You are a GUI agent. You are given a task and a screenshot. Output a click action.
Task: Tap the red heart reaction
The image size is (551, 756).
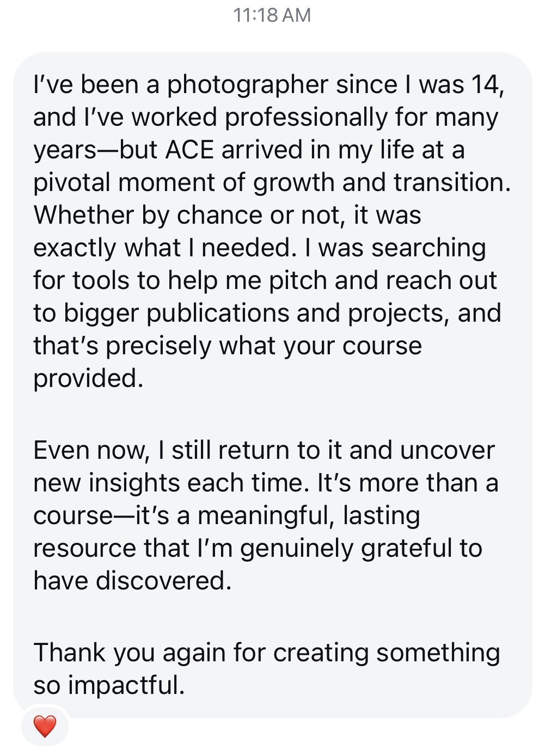(x=45, y=726)
